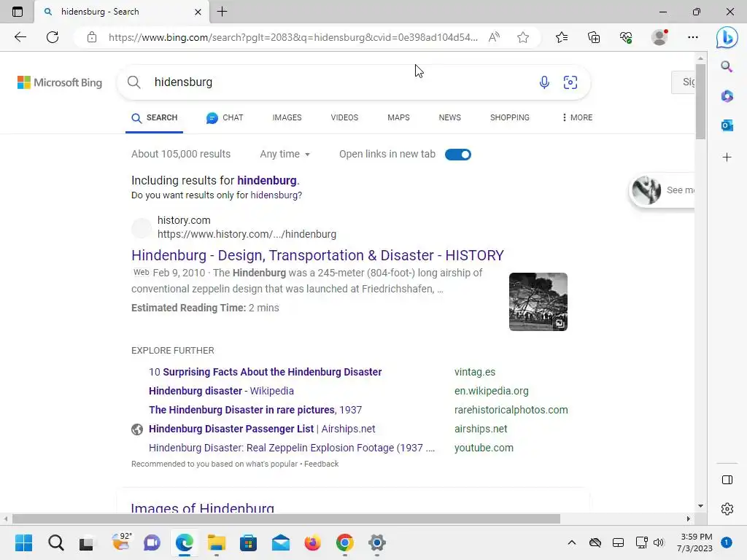Switch to the IMAGES tab
Image resolution: width=747 pixels, height=560 pixels.
click(x=287, y=117)
